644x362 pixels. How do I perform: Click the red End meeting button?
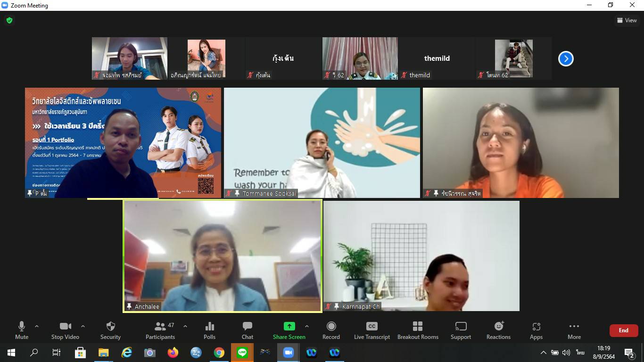pyautogui.click(x=623, y=330)
